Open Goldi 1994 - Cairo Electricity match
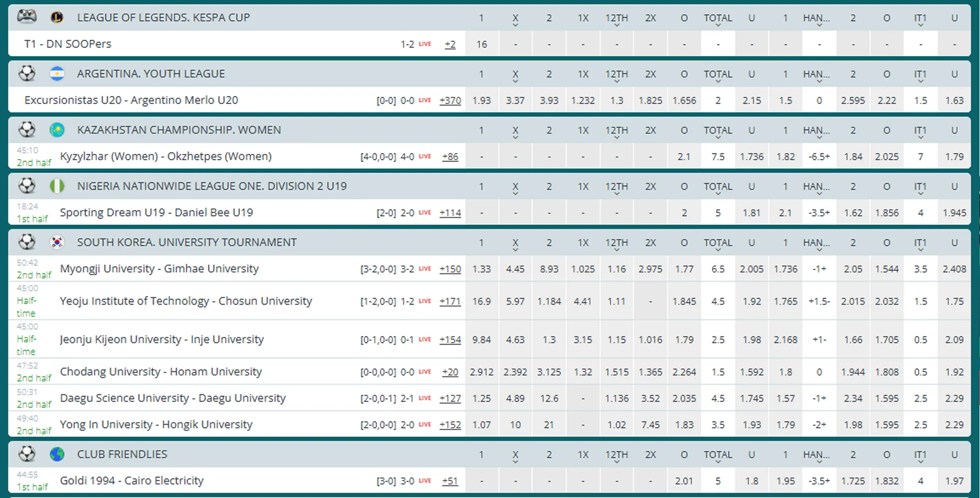The height and width of the screenshot is (498, 980). tap(132, 480)
